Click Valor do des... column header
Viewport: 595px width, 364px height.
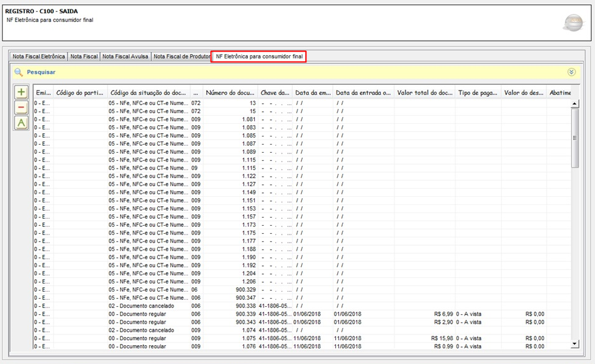[524, 92]
